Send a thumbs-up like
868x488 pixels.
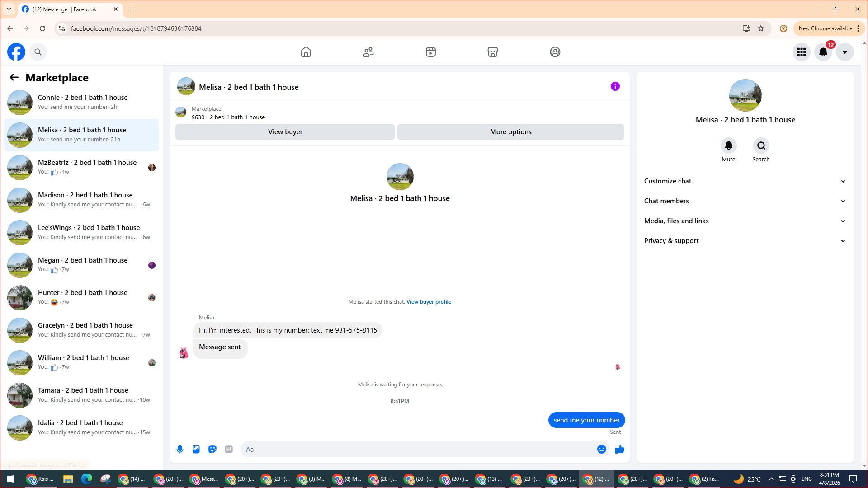[x=620, y=449]
